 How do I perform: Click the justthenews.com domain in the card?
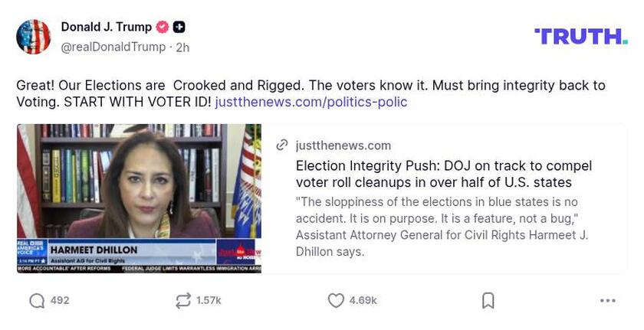click(343, 145)
